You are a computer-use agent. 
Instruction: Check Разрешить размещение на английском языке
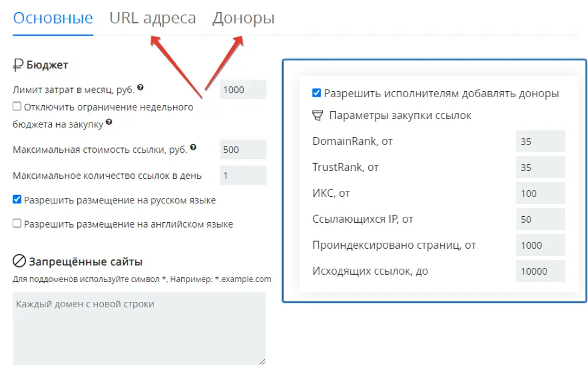pos(17,224)
